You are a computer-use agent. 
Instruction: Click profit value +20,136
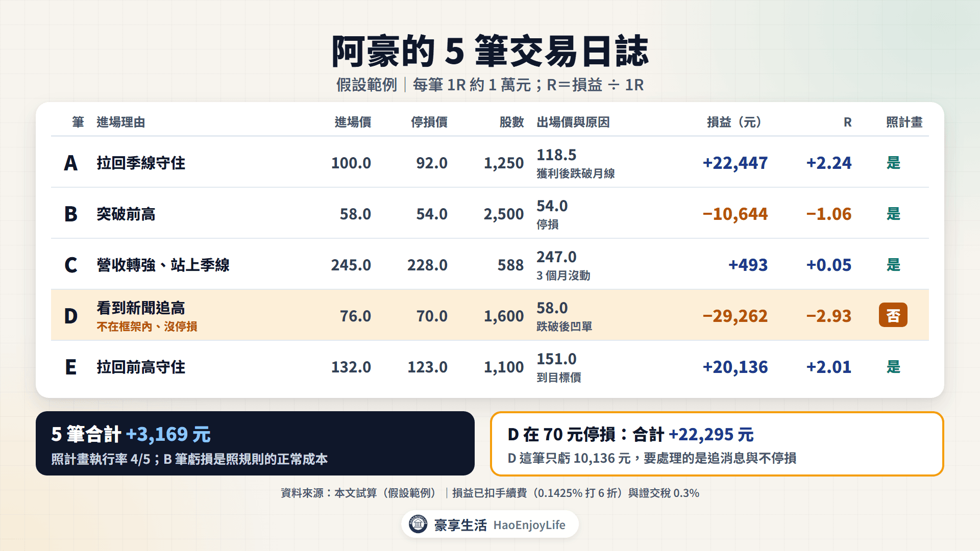pos(735,367)
